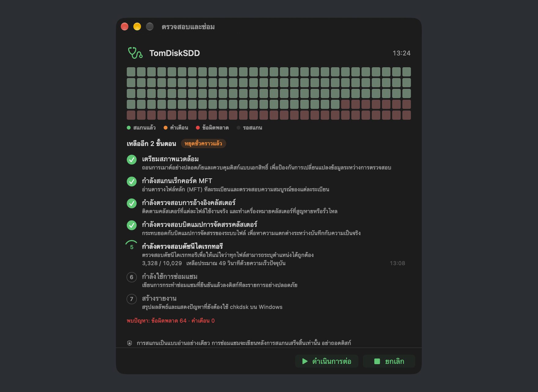Click the รอสแกน legend label

(x=252, y=128)
